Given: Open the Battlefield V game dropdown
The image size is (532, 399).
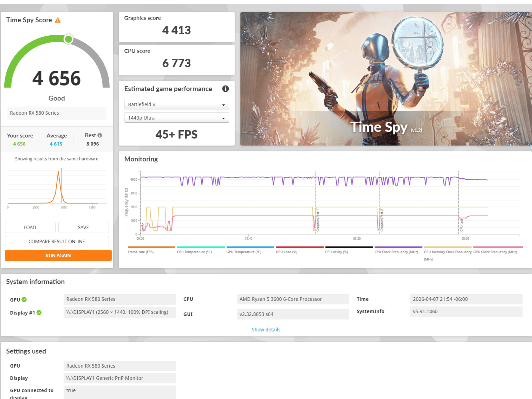Looking at the screenshot, I should (177, 104).
